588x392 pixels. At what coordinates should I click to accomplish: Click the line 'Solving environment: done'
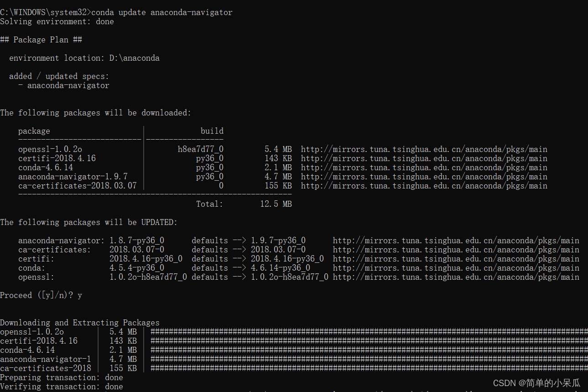(57, 21)
